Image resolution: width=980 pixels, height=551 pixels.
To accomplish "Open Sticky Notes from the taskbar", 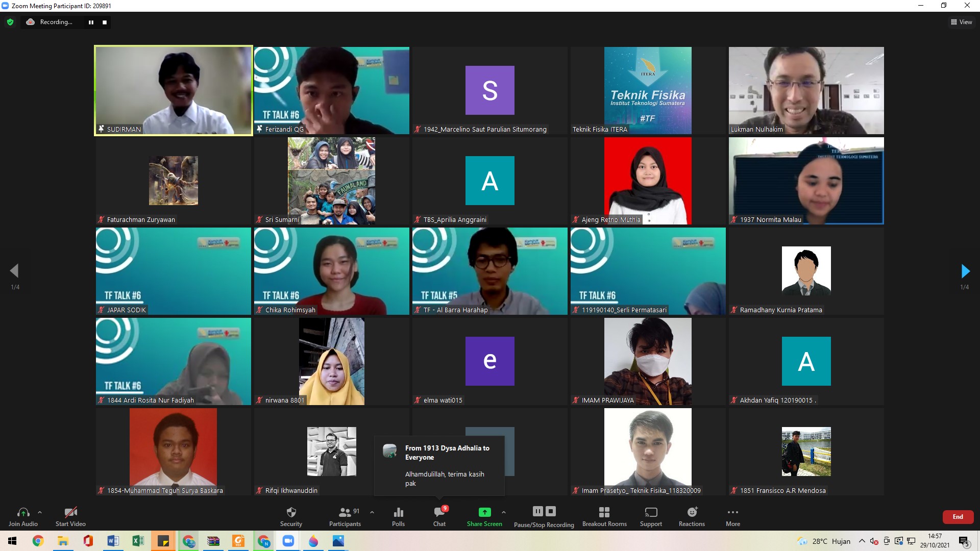I will (163, 541).
